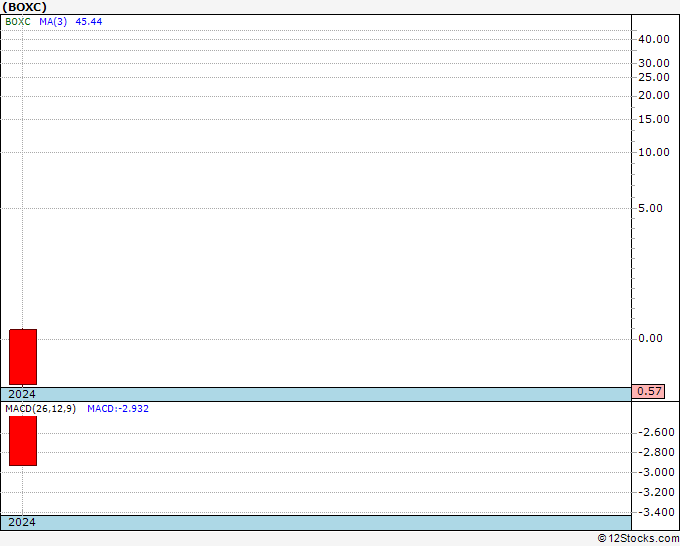Click the 2024 label on price chart axis
The height and width of the screenshot is (546, 680).
(22, 394)
